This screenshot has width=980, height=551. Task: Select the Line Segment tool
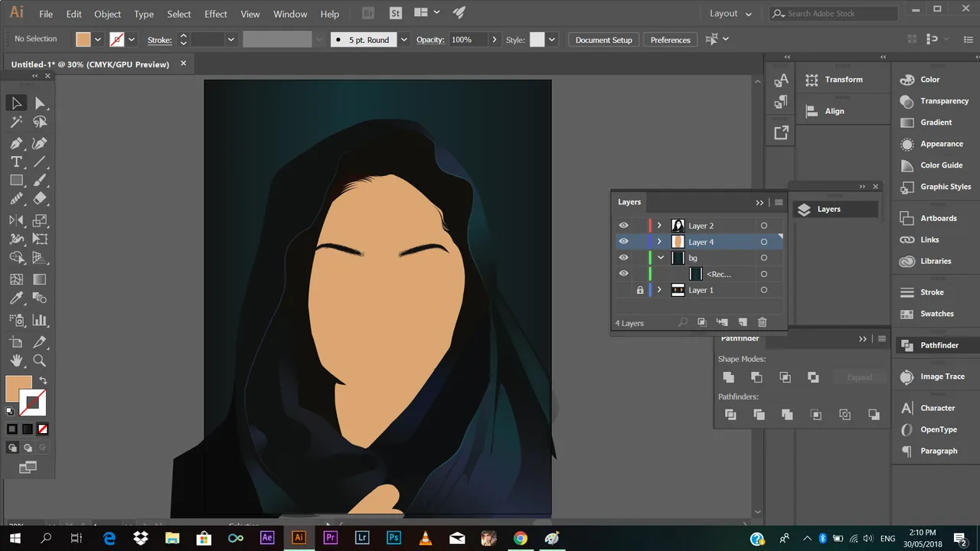40,162
